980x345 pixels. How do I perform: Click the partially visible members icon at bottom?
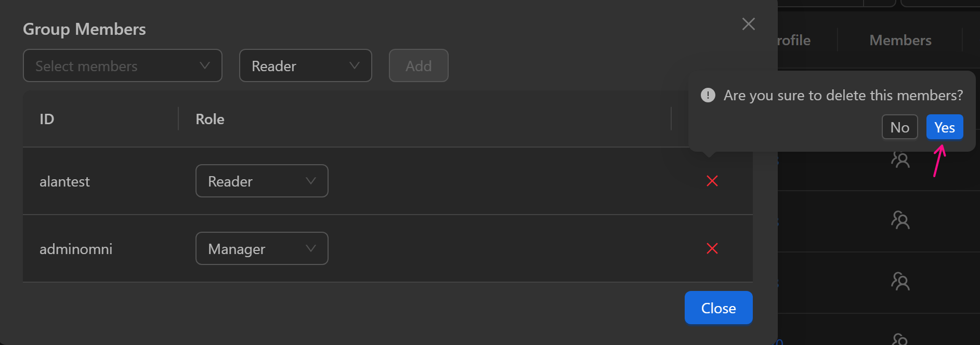(900, 339)
